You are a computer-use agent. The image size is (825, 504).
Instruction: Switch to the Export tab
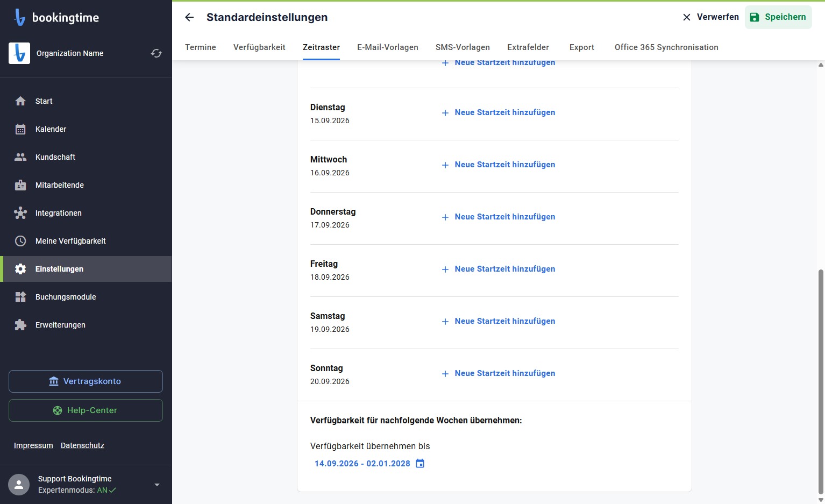coord(582,47)
